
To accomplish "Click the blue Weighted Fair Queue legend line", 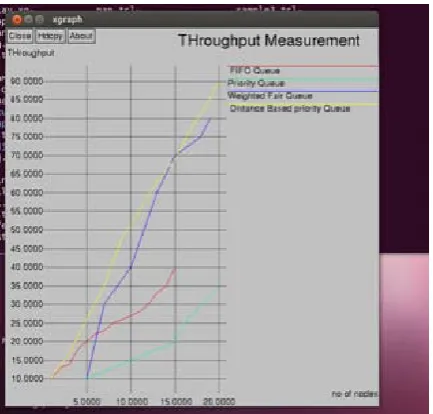I will 303,91.
